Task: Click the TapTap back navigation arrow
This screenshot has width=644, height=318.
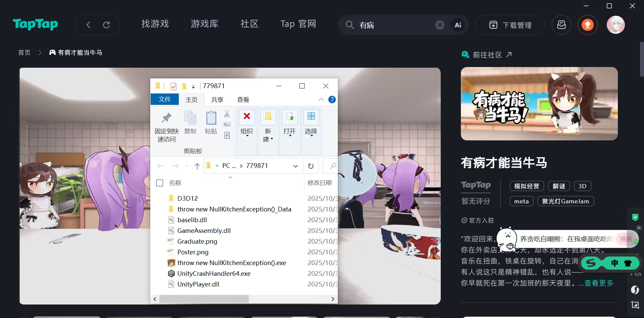Action: [x=88, y=25]
